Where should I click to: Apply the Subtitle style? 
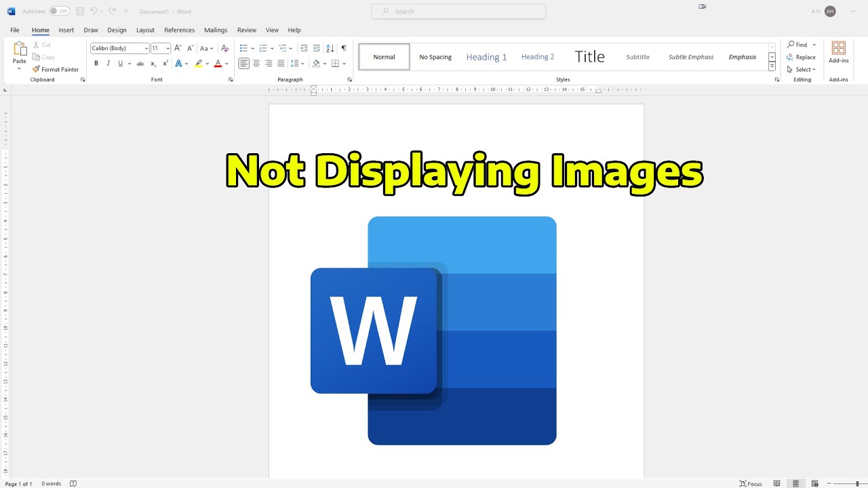tap(637, 57)
